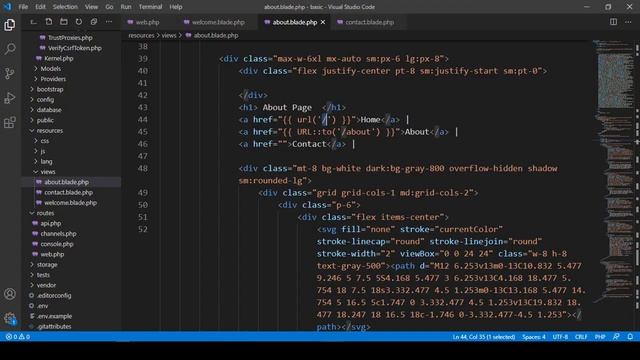Click the views breadcrumb segment
The width and height of the screenshot is (640, 360).
[169, 36]
